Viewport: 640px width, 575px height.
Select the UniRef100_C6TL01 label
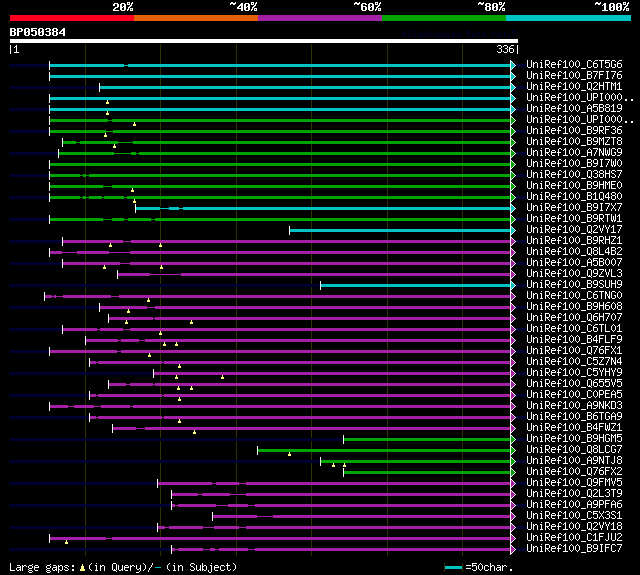click(x=574, y=329)
